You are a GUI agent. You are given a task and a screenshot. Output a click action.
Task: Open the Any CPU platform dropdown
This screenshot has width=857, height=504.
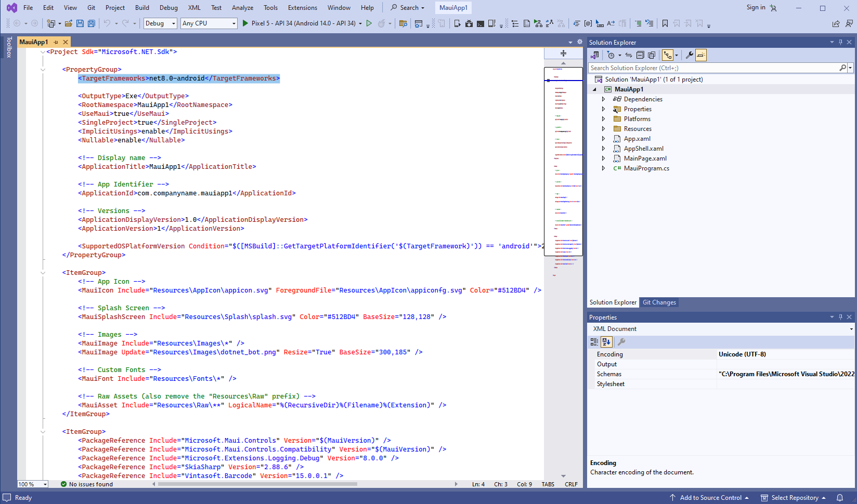point(209,23)
